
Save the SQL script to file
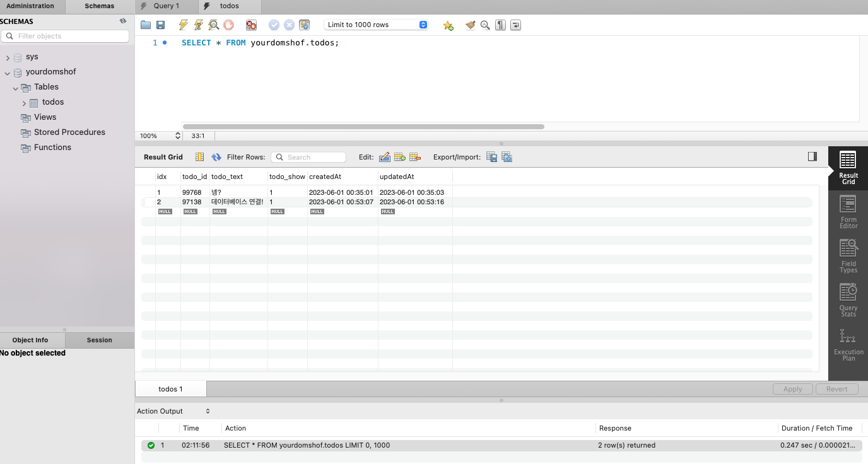161,25
